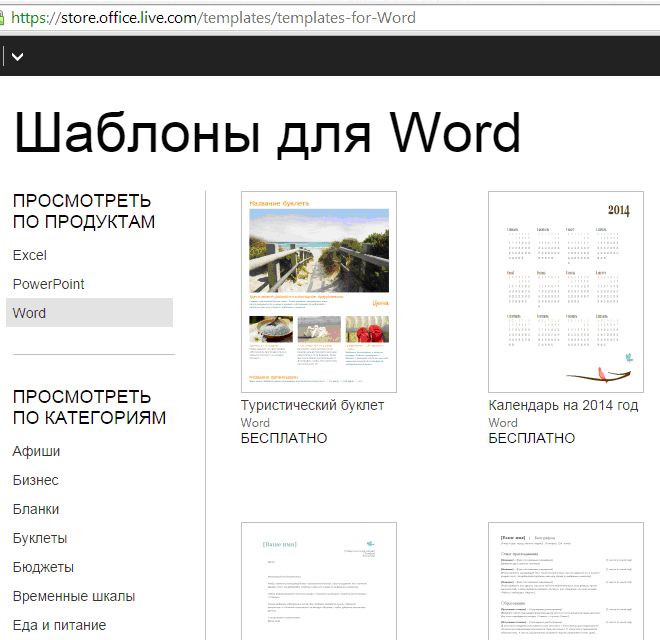Viewport: 660px width, 640px height.
Task: Browse templates for Excel
Action: (x=29, y=255)
